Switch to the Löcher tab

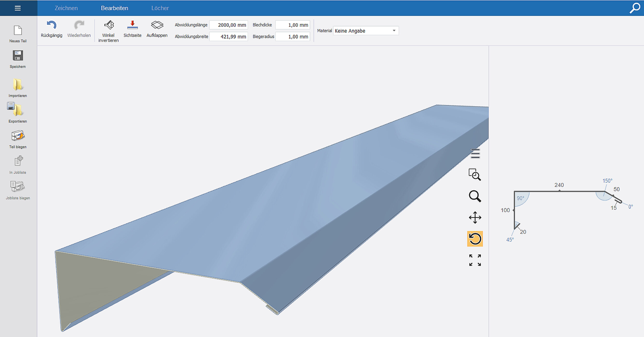pyautogui.click(x=160, y=8)
